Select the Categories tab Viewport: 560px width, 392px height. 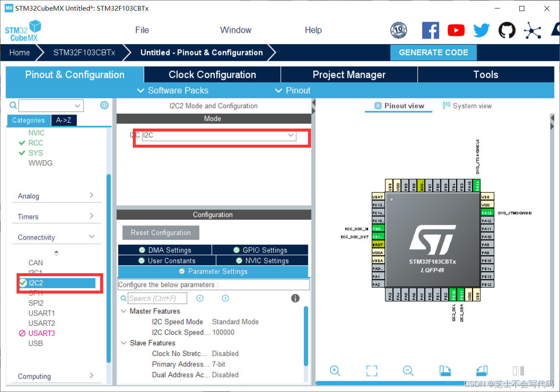pos(28,120)
